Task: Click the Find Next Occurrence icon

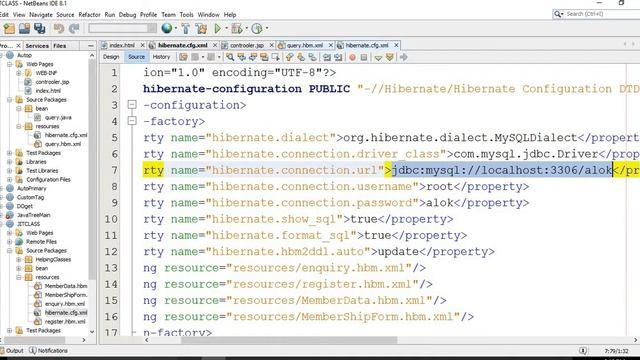Action: 253,57
